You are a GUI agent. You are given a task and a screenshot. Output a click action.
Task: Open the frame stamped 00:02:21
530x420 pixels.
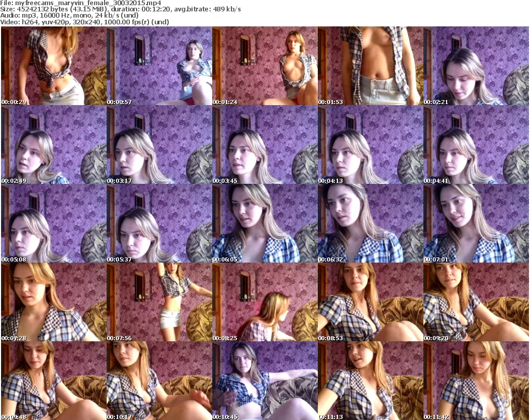tap(476, 66)
